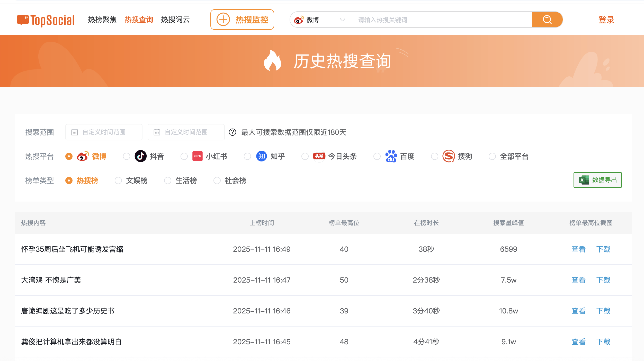Viewport: 644px width, 361px height.
Task: Click the TopSocial logo
Action: [x=46, y=20]
